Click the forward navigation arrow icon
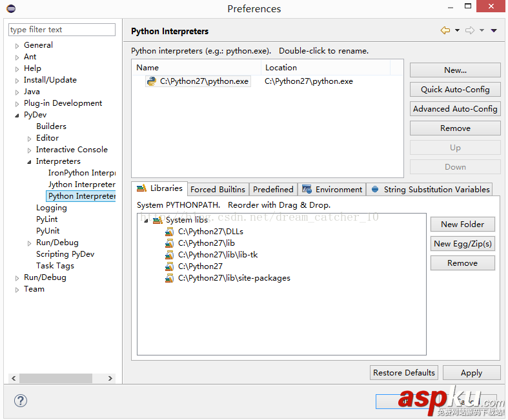This screenshot has height=420, width=508. [470, 30]
